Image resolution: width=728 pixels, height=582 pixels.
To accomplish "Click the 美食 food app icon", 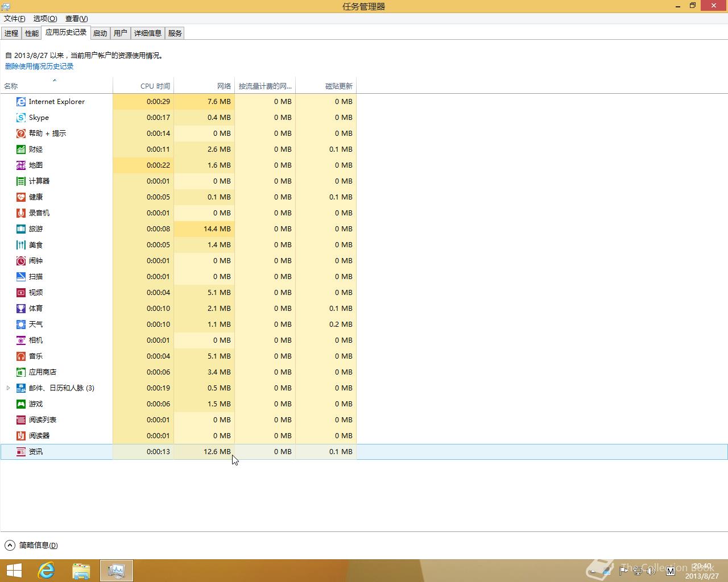I will pos(21,245).
